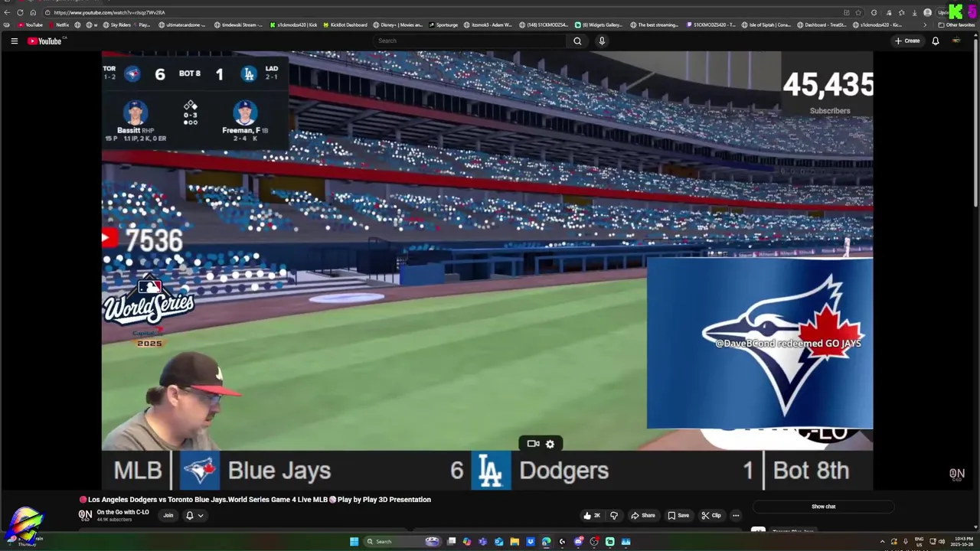Open Windows Start menu

point(354,541)
